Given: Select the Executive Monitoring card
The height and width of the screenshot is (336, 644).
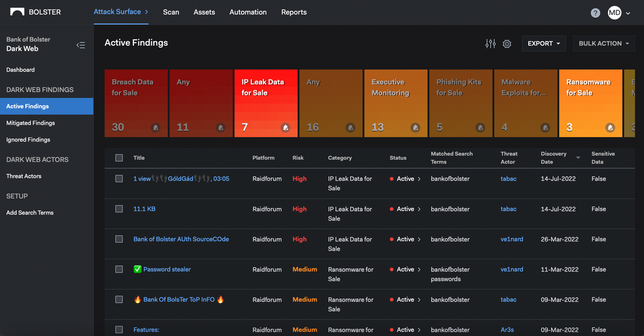Looking at the screenshot, I should point(395,103).
